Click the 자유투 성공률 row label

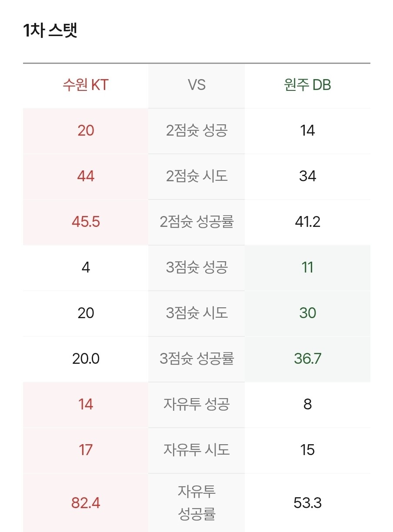click(196, 503)
